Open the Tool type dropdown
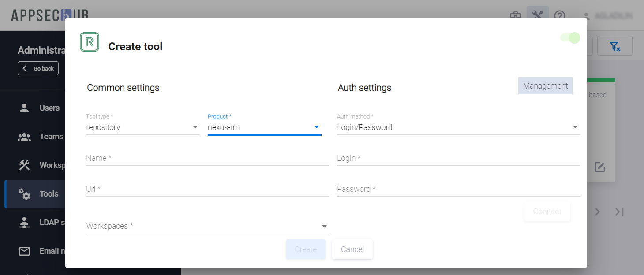 point(142,127)
